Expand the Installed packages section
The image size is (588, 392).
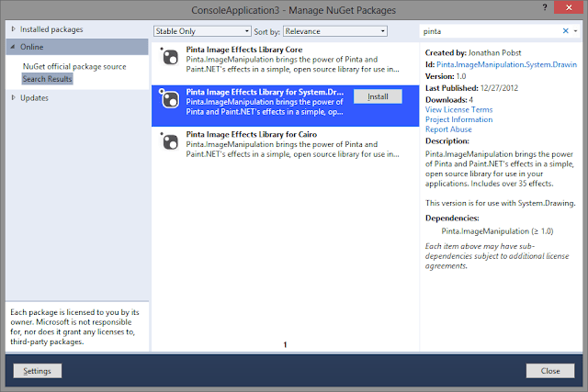tap(13, 28)
